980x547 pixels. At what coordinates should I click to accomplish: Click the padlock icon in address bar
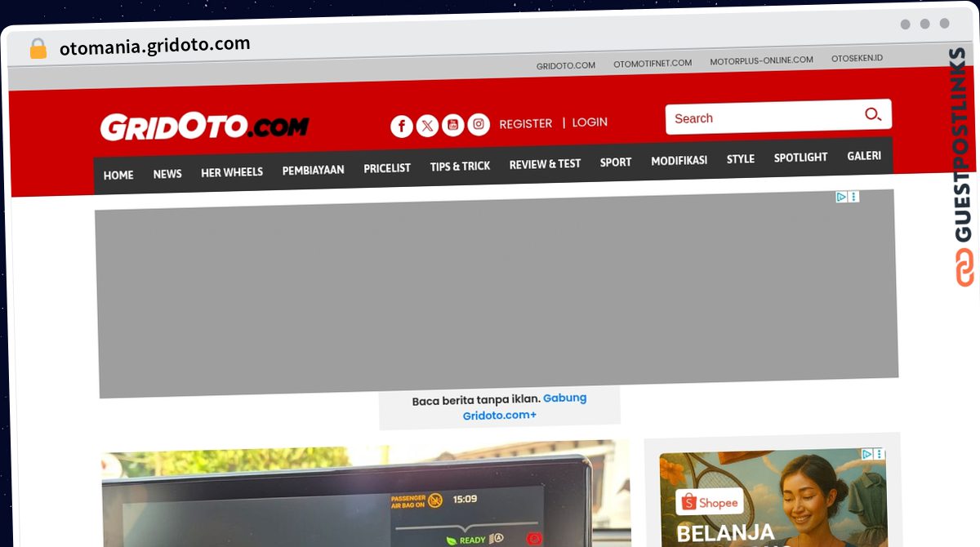[38, 48]
